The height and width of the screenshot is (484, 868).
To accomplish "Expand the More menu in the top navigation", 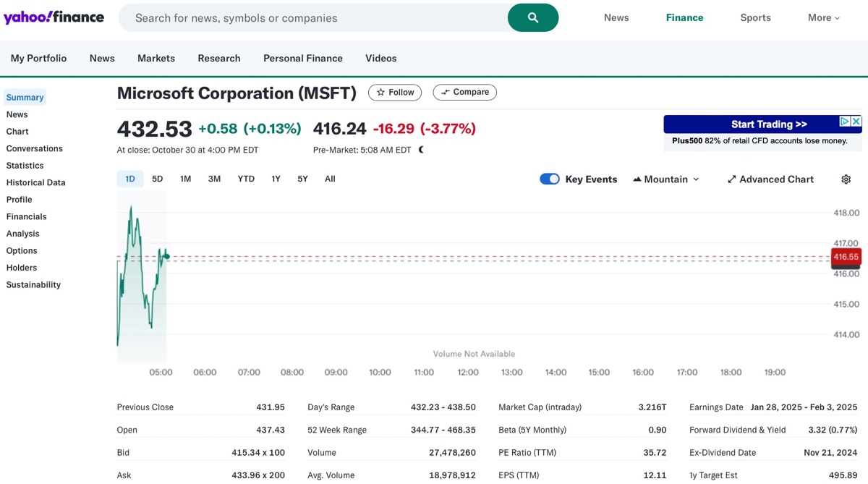I will 823,17.
